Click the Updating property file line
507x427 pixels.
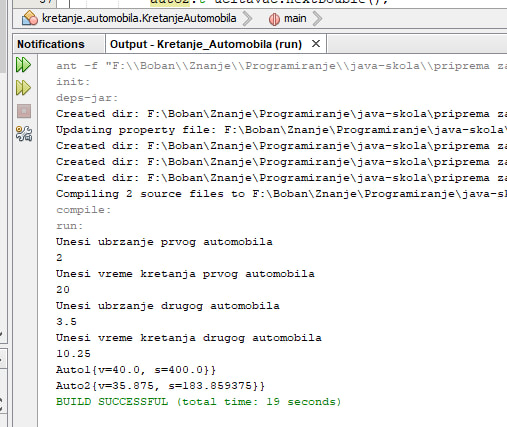tap(281, 130)
